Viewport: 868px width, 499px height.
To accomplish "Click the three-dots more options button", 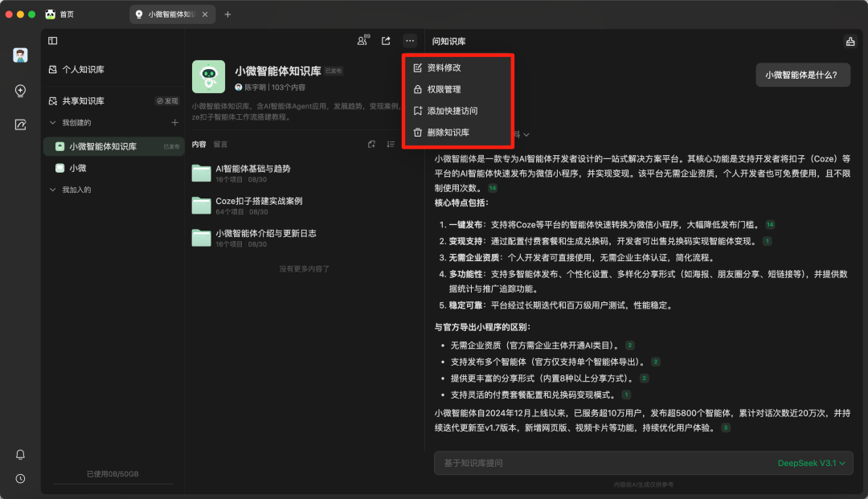I will coord(410,41).
